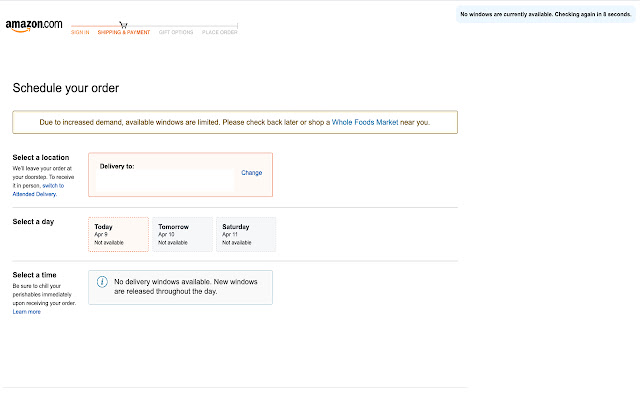
Task: Open the Whole Foods Market link
Action: pyautogui.click(x=365, y=122)
